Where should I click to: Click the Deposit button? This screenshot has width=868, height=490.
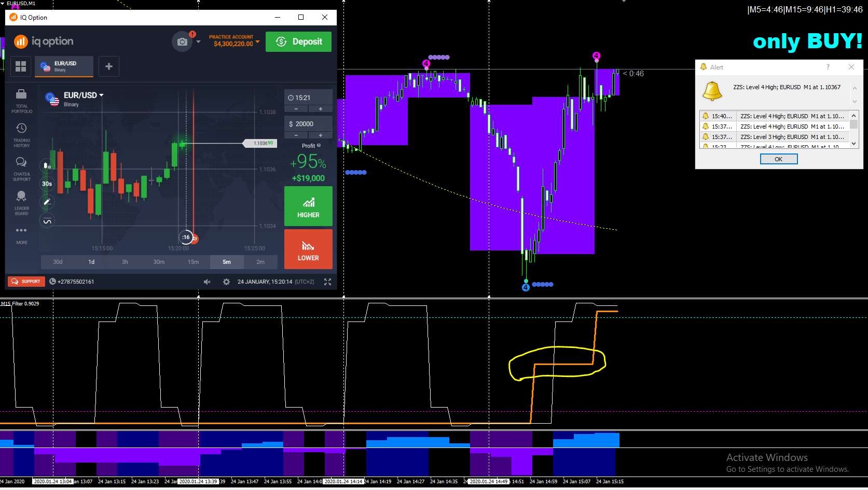pos(298,41)
